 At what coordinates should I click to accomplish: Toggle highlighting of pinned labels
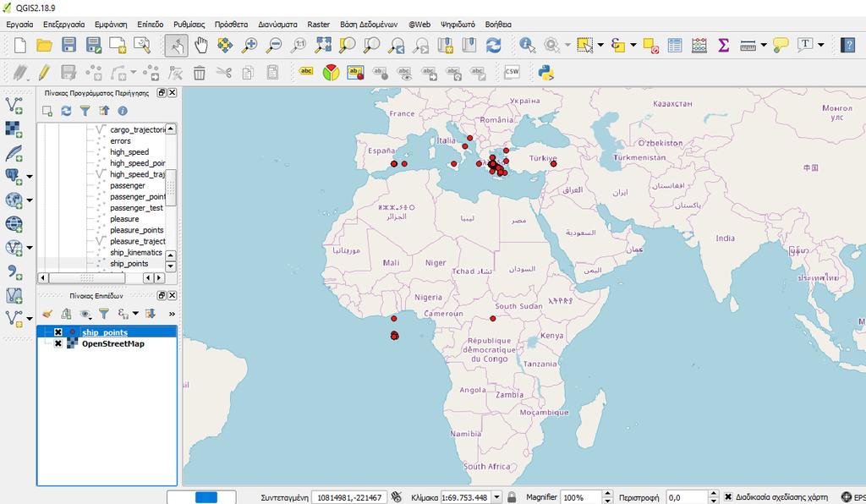[x=355, y=73]
